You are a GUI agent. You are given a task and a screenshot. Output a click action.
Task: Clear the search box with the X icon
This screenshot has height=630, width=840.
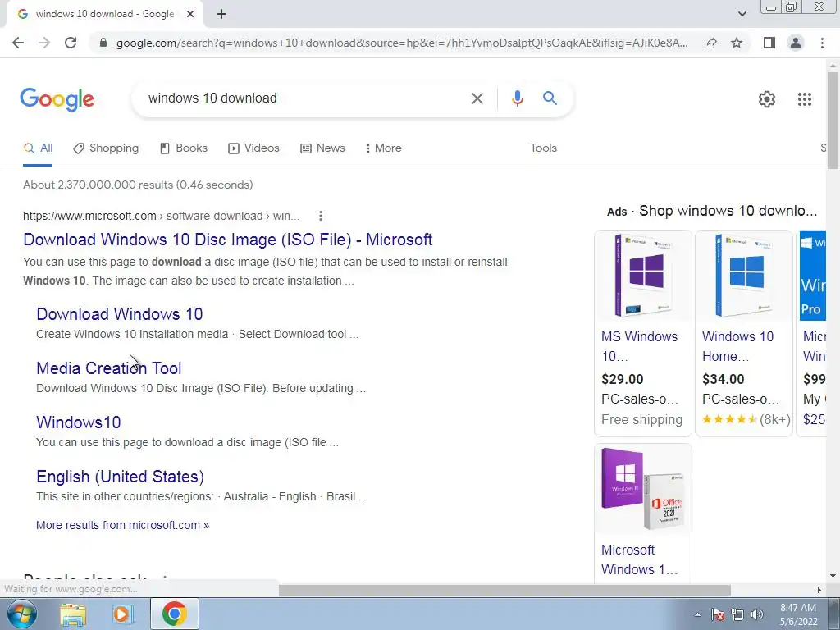point(477,98)
